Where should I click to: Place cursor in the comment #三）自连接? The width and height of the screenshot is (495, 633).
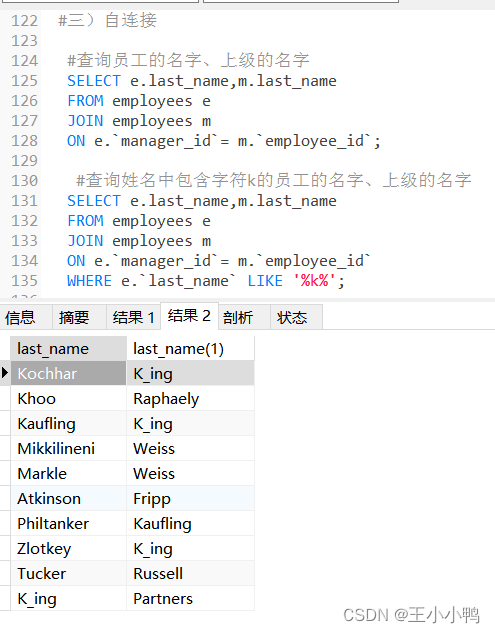point(107,20)
